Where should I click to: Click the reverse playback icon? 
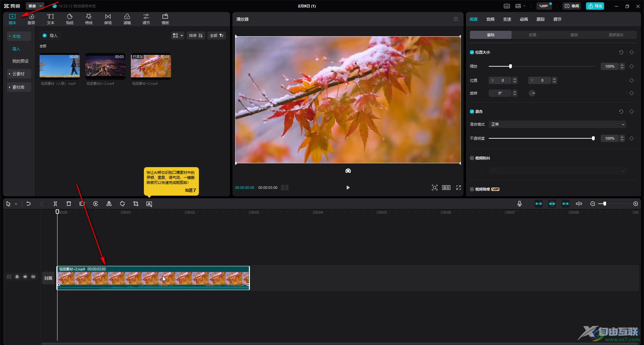coord(96,204)
